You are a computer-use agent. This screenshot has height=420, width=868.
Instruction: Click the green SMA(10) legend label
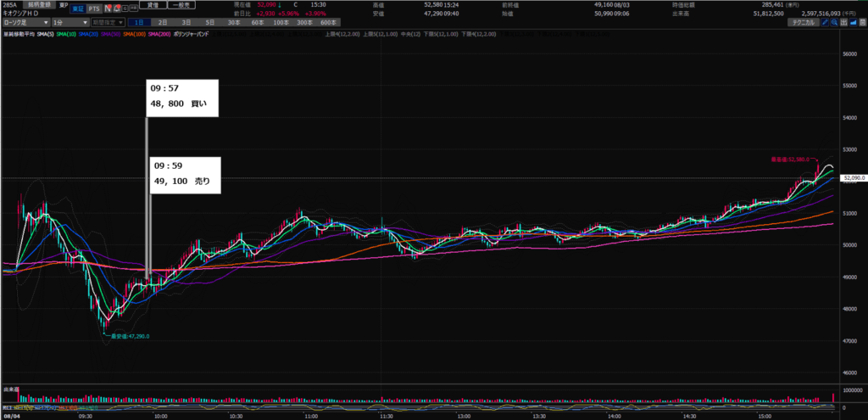point(66,34)
